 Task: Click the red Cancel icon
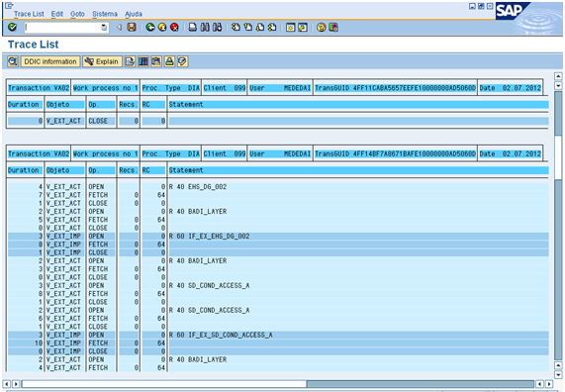pyautogui.click(x=174, y=28)
